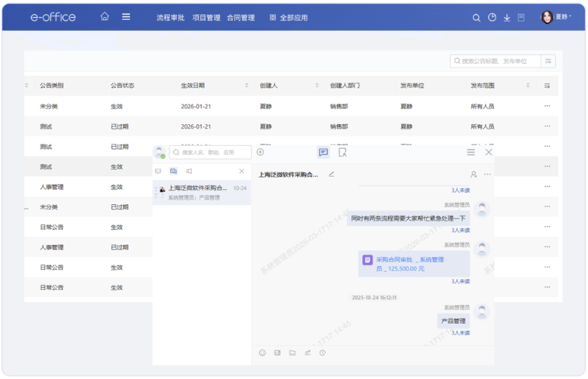Open the emoji picker in chat
588x379 pixels.
click(262, 353)
